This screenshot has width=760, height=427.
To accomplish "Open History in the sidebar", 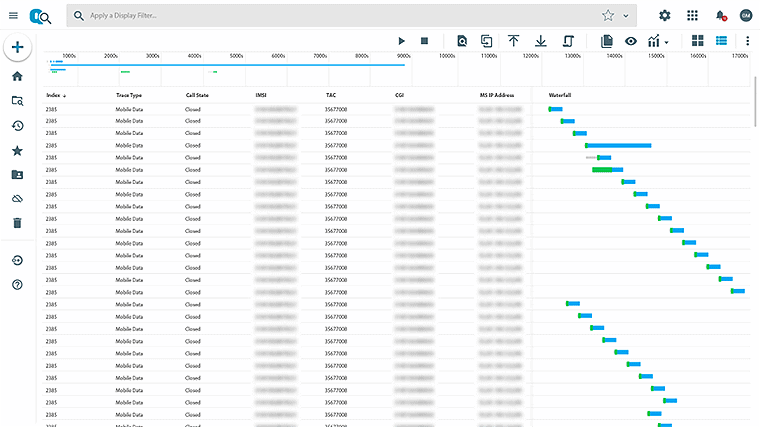I will (x=17, y=126).
